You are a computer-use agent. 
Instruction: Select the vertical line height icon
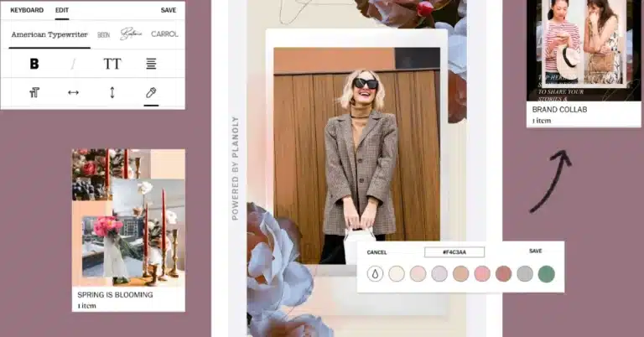112,92
